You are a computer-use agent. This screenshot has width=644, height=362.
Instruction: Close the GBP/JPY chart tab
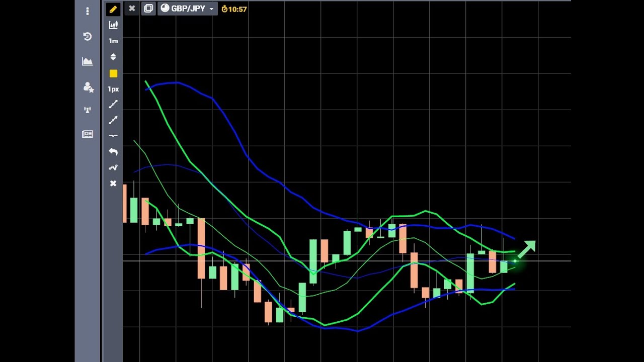point(132,9)
